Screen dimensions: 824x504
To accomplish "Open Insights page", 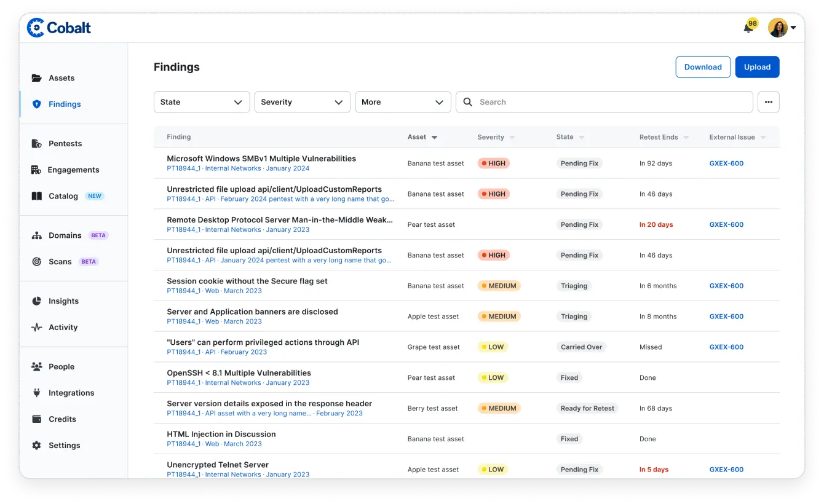I will tap(64, 301).
